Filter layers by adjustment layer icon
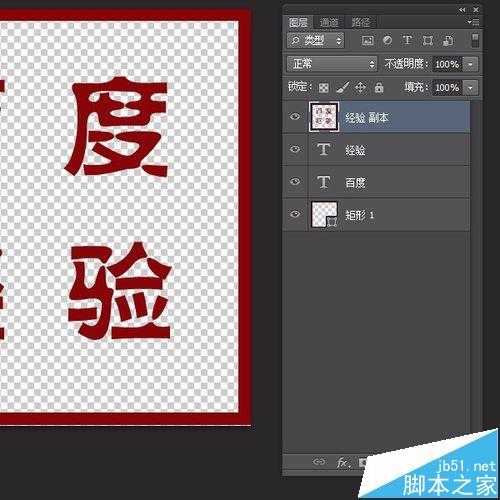Image resolution: width=500 pixels, height=500 pixels. pyautogui.click(x=387, y=41)
